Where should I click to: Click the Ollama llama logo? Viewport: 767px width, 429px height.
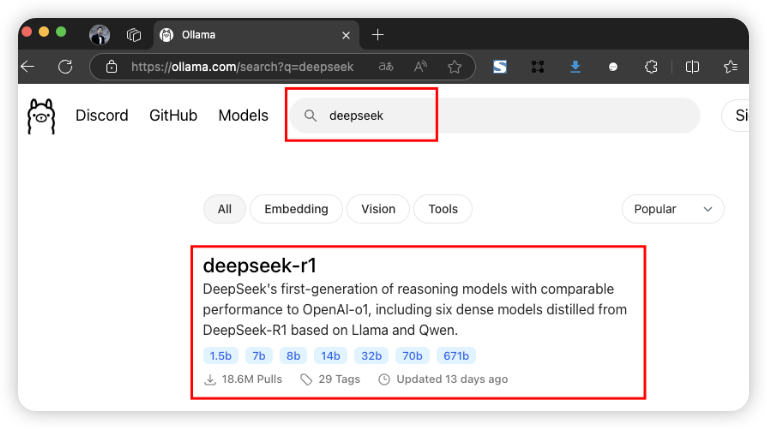click(x=42, y=116)
